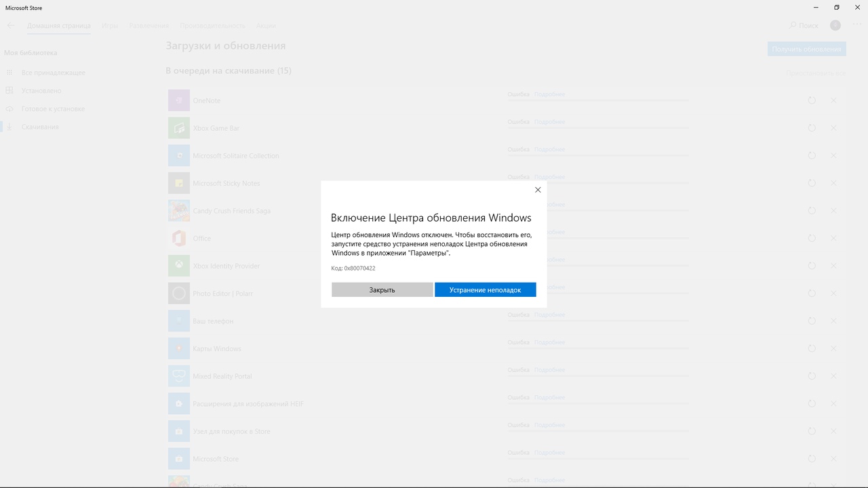Image resolution: width=868 pixels, height=488 pixels.
Task: Cancel the Microsoft Store row download
Action: (x=834, y=459)
